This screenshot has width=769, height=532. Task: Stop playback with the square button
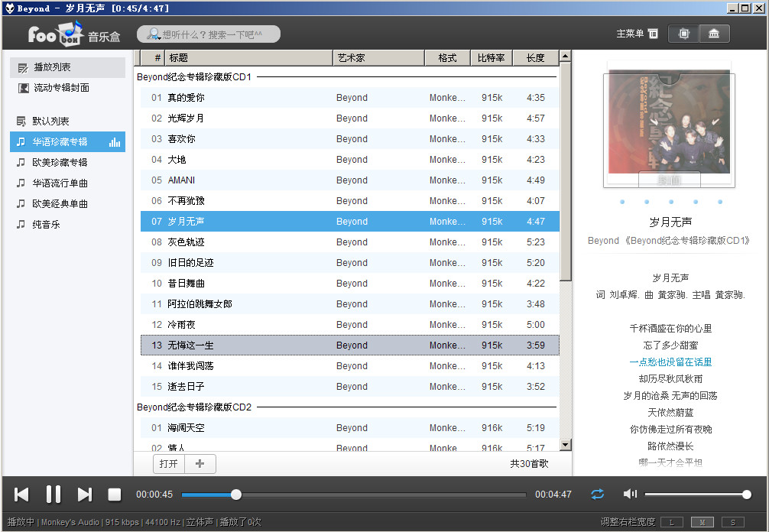pyautogui.click(x=114, y=495)
